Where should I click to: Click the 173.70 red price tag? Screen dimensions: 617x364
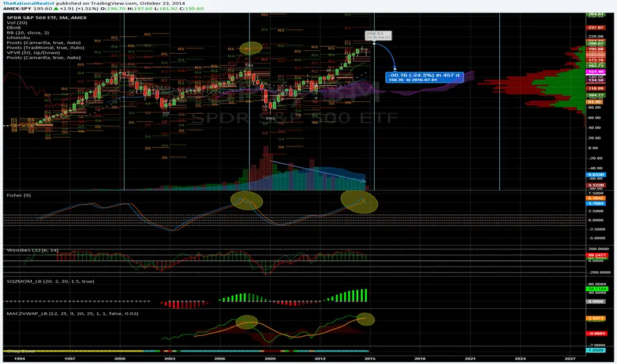pyautogui.click(x=596, y=61)
